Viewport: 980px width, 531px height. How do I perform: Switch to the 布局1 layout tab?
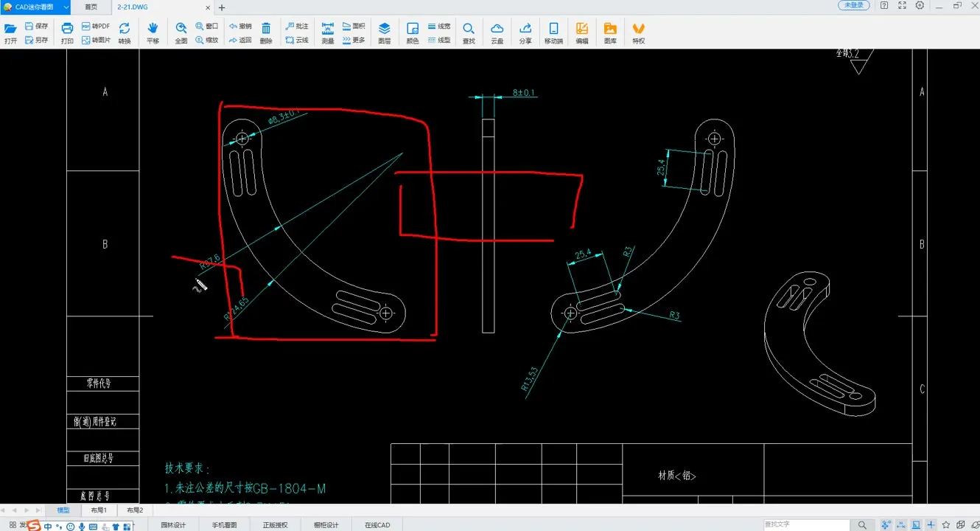[x=99, y=510]
